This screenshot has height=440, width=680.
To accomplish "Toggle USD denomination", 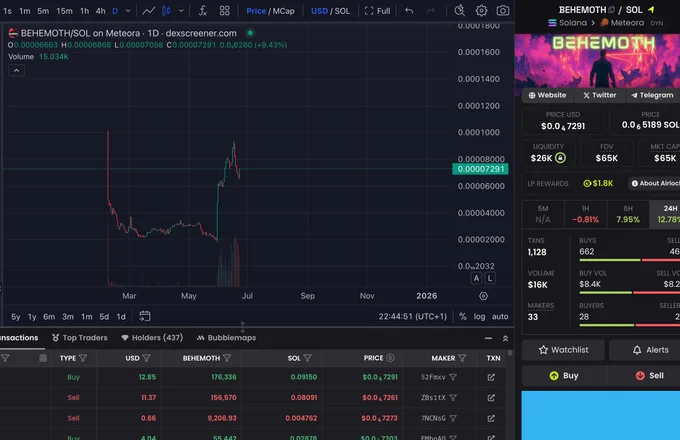I will (319, 11).
